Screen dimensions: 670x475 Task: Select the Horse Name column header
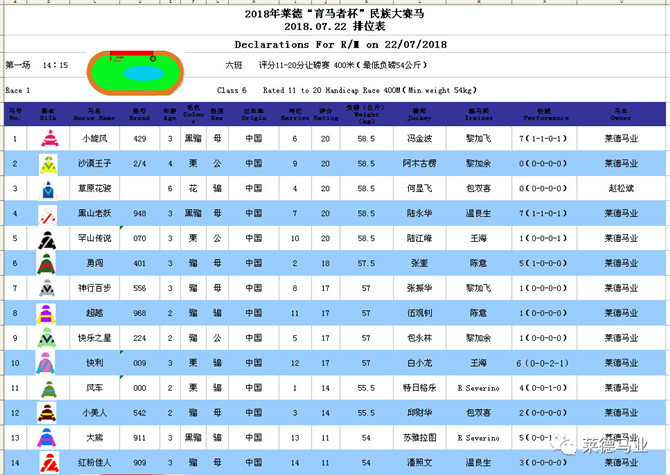[x=96, y=113]
